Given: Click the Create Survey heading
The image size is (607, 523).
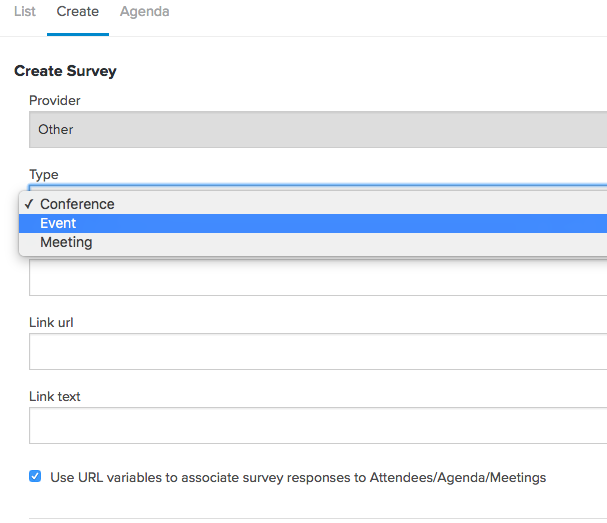Looking at the screenshot, I should [65, 71].
